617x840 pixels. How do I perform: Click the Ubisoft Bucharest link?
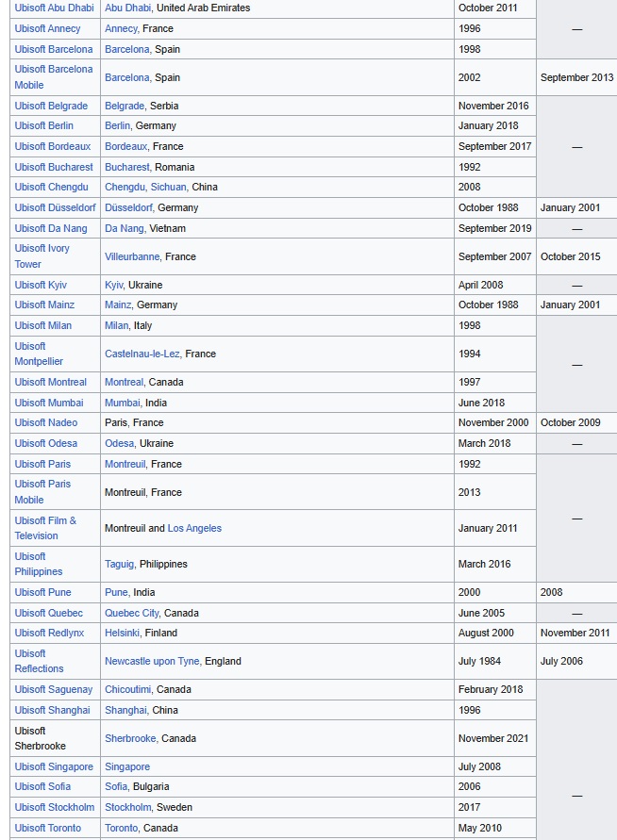[54, 167]
